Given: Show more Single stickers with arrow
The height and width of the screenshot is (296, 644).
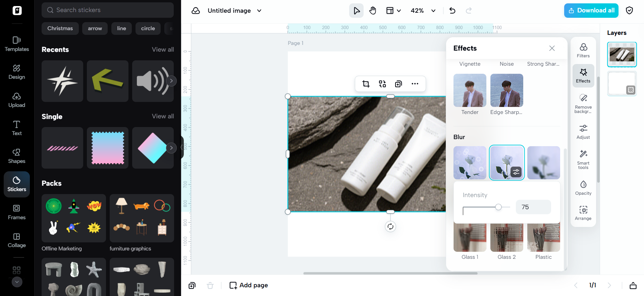Looking at the screenshot, I should click(171, 148).
